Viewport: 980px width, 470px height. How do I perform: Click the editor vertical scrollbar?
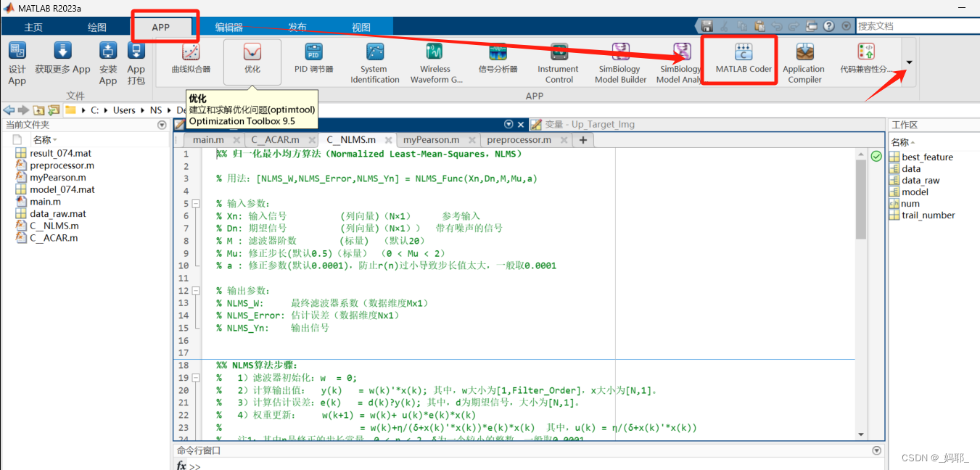click(861, 199)
